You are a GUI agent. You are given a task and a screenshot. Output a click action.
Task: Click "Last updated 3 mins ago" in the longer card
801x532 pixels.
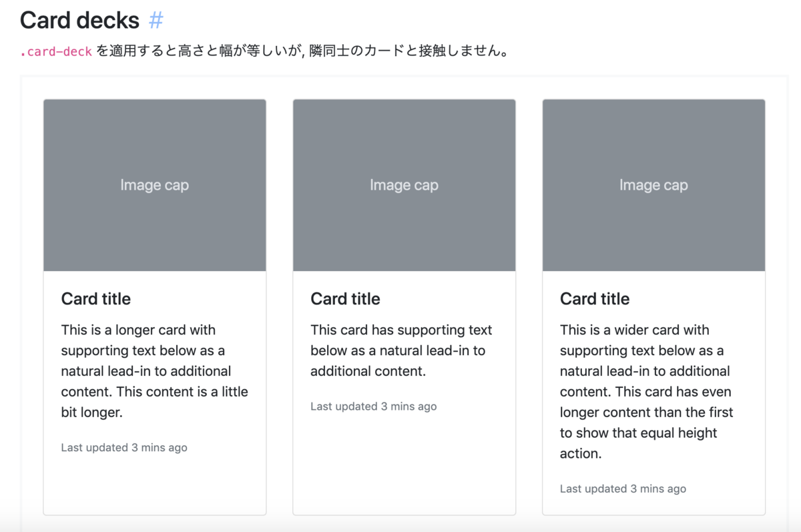[124, 448]
